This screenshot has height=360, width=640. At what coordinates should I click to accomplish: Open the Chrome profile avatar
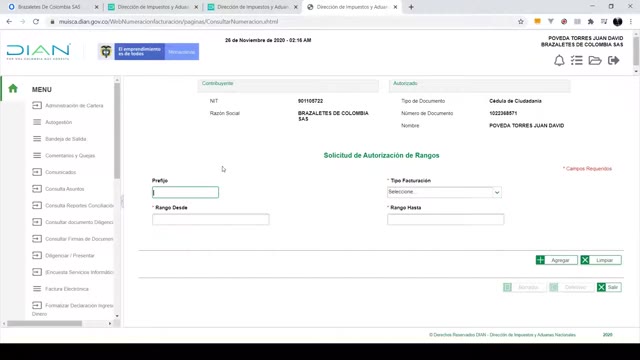[x=618, y=22]
